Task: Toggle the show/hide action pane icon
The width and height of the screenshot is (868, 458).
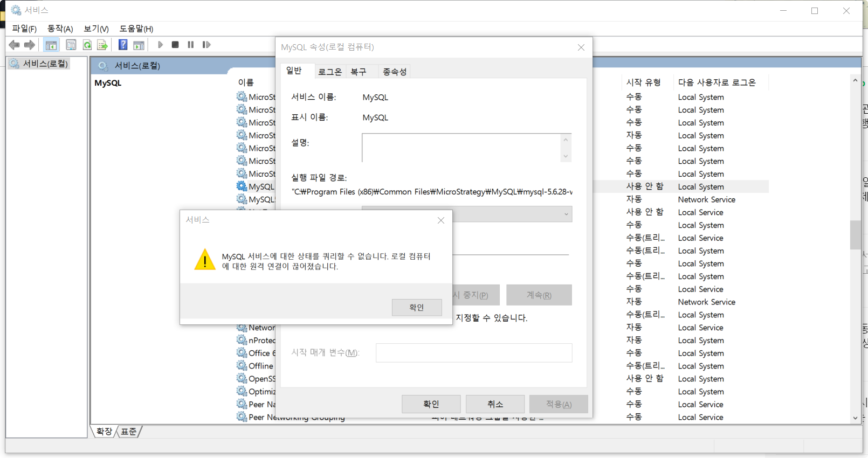Action: point(139,45)
